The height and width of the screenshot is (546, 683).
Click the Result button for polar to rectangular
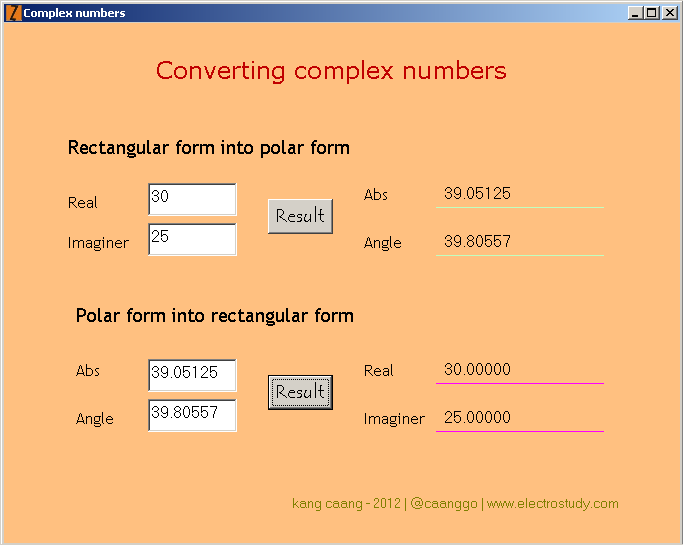click(300, 392)
